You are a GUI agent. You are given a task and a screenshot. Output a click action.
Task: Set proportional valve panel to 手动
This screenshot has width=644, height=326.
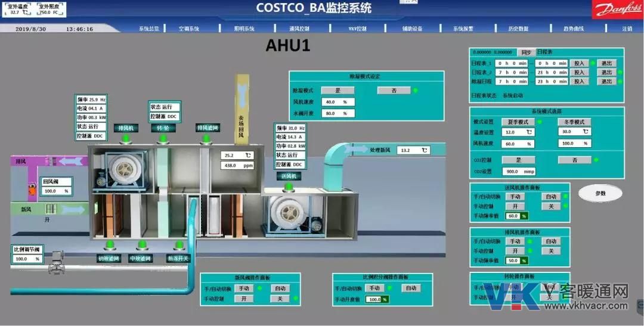click(374, 288)
